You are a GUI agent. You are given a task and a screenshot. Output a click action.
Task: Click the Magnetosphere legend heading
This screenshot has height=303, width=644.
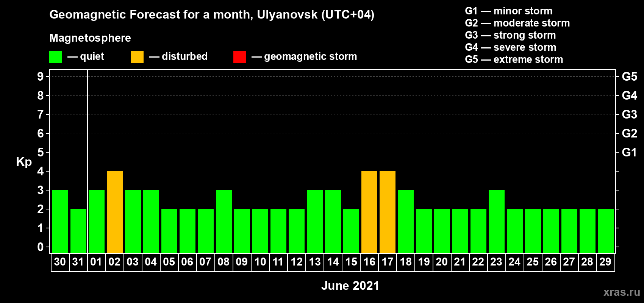tap(90, 38)
